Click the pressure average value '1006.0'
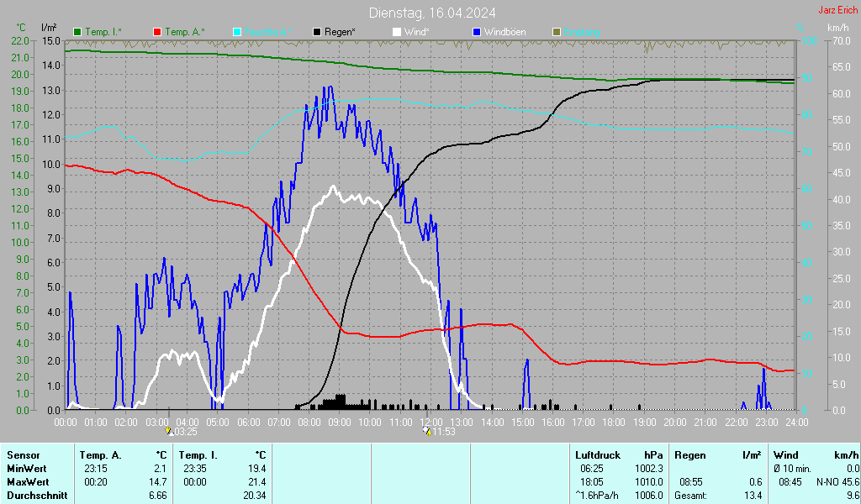 pyautogui.click(x=649, y=496)
